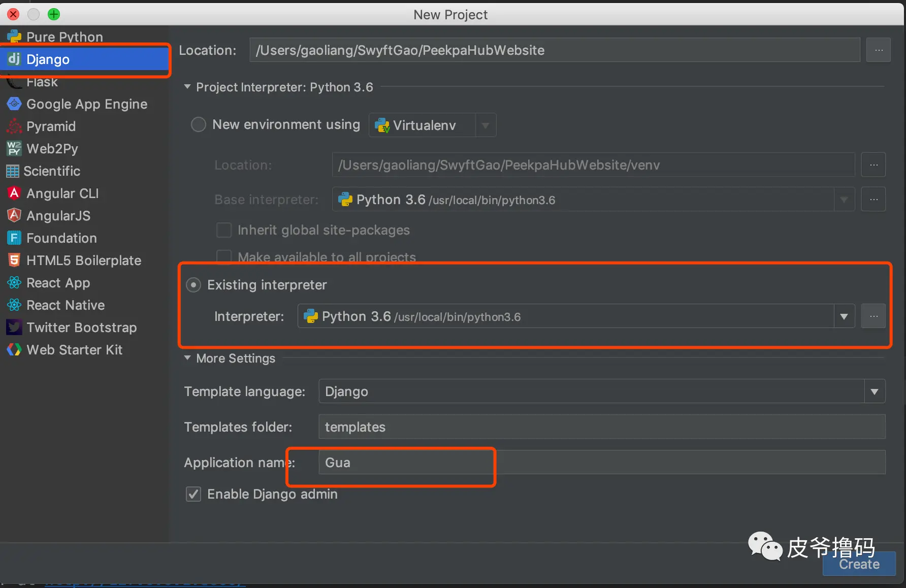Close the New Project window
906x588 pixels.
(x=14, y=14)
